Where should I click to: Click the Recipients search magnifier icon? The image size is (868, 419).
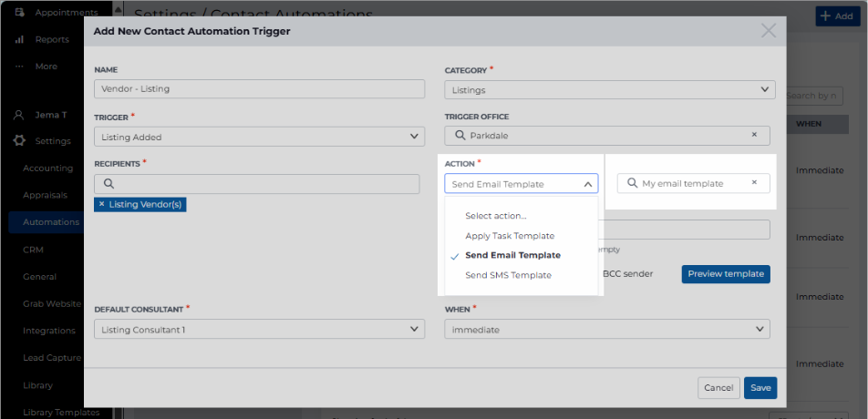click(x=108, y=183)
